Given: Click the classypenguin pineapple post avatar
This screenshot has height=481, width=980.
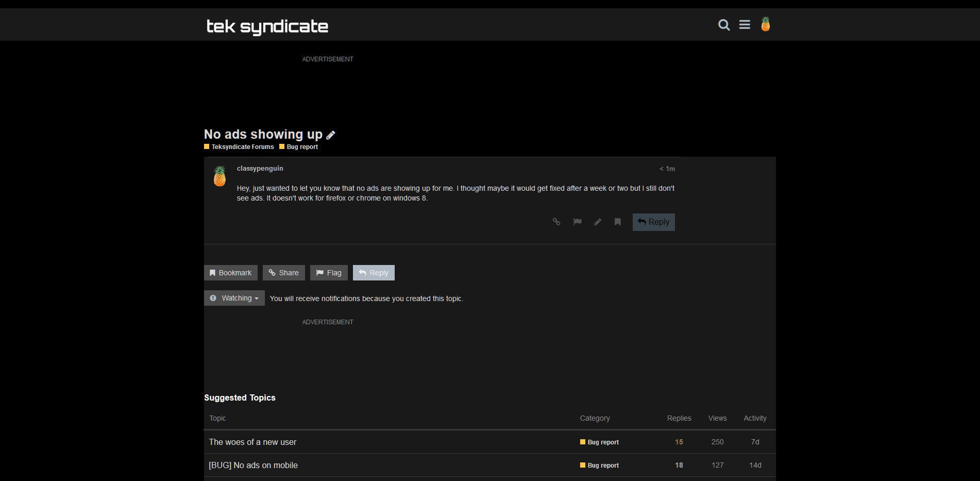Looking at the screenshot, I should pos(219,176).
